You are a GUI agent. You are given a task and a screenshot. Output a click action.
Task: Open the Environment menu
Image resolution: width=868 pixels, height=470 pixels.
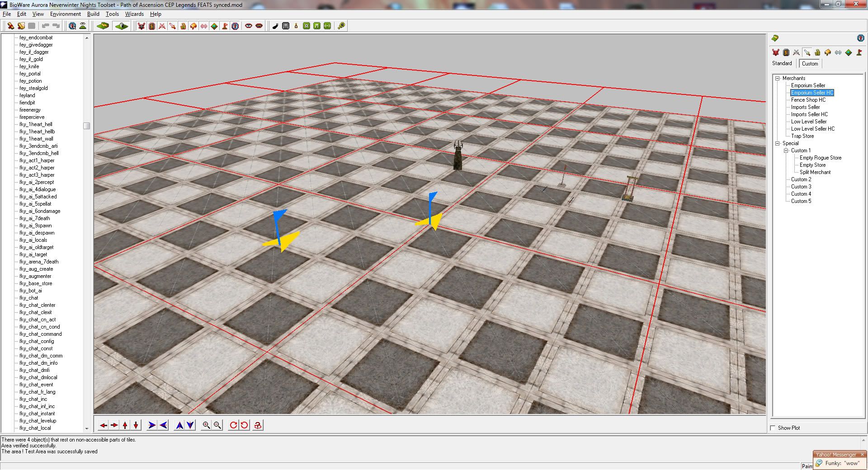[x=66, y=14]
